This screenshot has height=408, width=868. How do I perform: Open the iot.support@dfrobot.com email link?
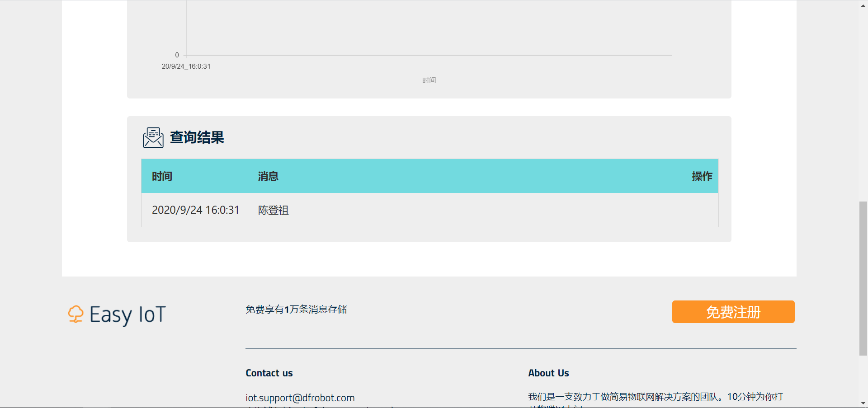(300, 398)
